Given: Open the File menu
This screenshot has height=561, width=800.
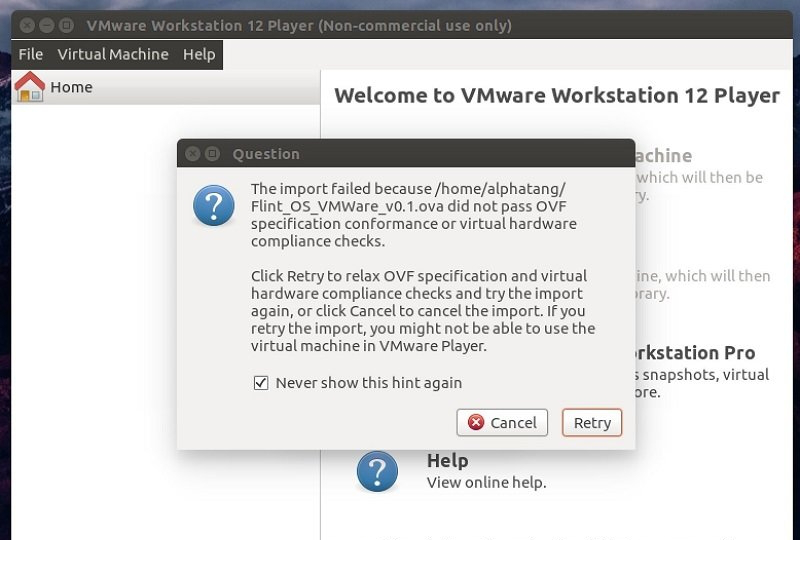Looking at the screenshot, I should (x=31, y=54).
